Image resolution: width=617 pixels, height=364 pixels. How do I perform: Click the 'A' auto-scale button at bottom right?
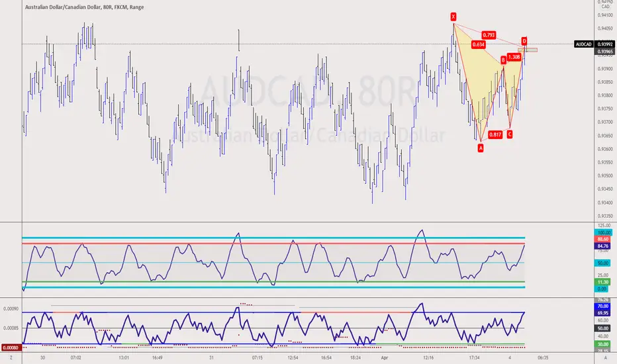point(606,357)
